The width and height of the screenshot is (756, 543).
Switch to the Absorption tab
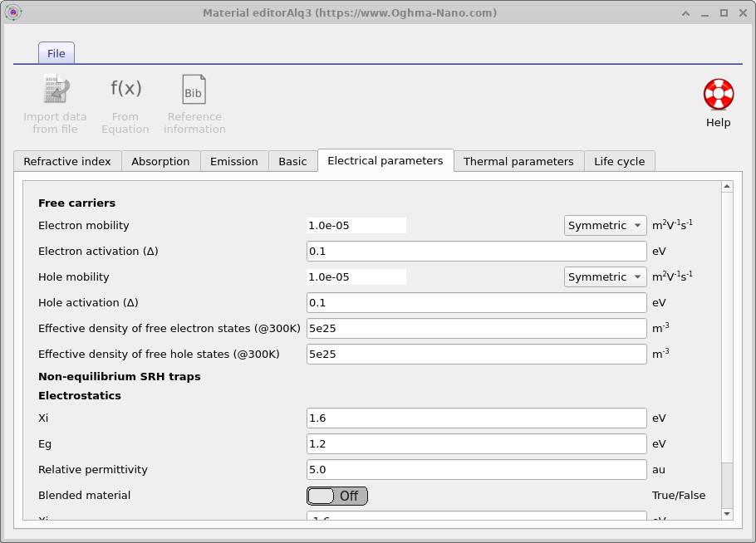tap(160, 161)
